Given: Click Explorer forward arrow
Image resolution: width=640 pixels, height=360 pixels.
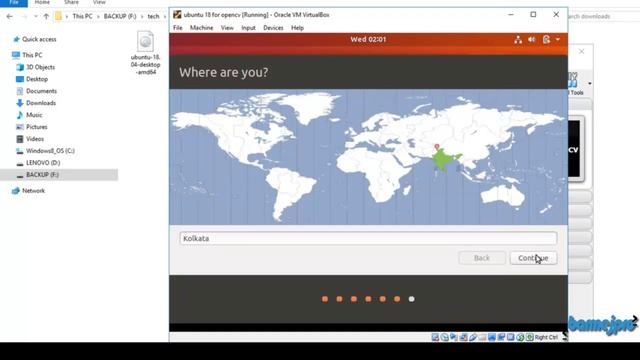Looking at the screenshot, I should click(x=24, y=16).
